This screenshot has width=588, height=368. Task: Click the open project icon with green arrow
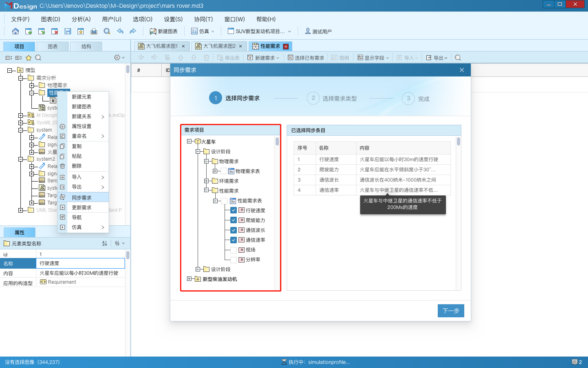point(42,31)
